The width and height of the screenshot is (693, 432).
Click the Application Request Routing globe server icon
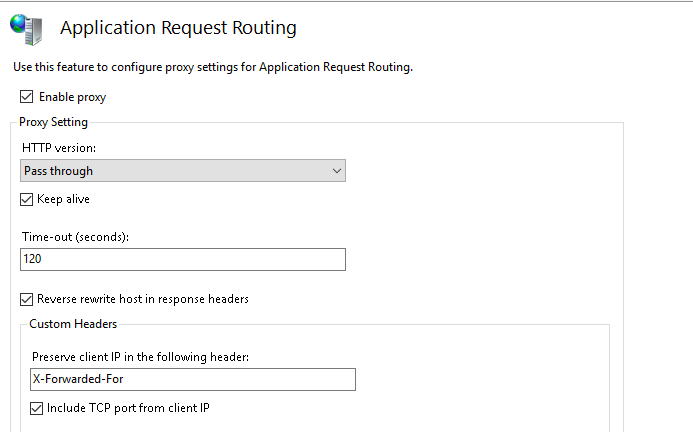(x=27, y=29)
